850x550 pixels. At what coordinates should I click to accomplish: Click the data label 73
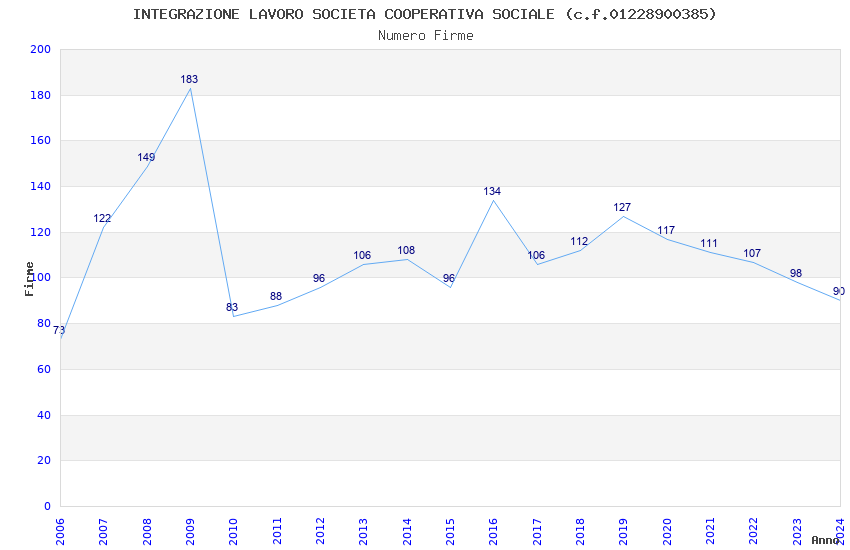(59, 330)
